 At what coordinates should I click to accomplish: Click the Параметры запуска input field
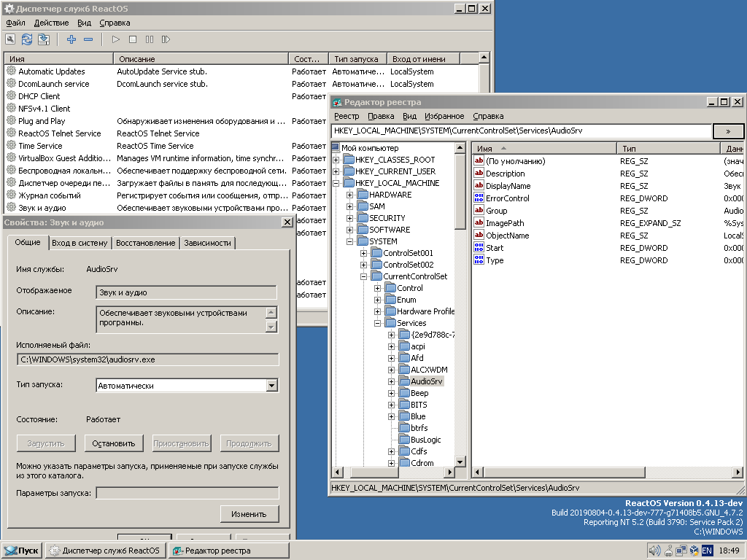point(187,493)
